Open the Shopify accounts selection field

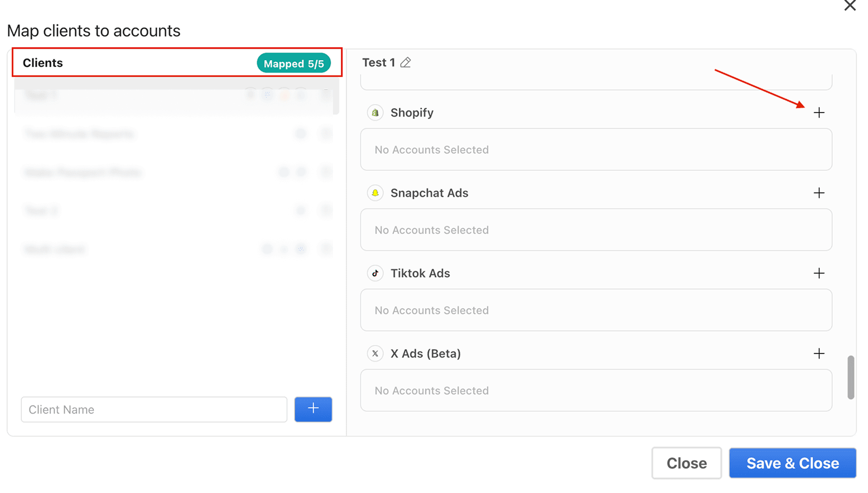(596, 149)
